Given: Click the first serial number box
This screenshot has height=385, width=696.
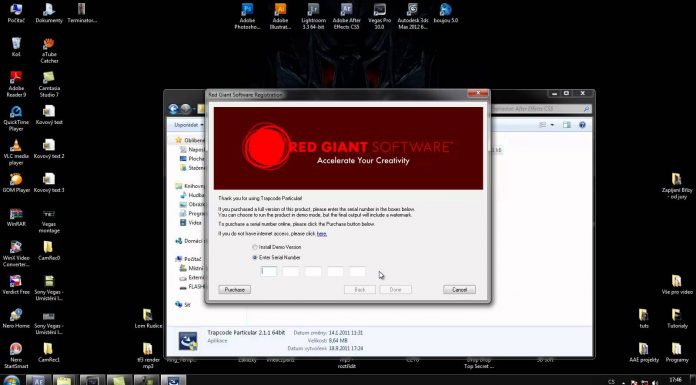Looking at the screenshot, I should [269, 271].
